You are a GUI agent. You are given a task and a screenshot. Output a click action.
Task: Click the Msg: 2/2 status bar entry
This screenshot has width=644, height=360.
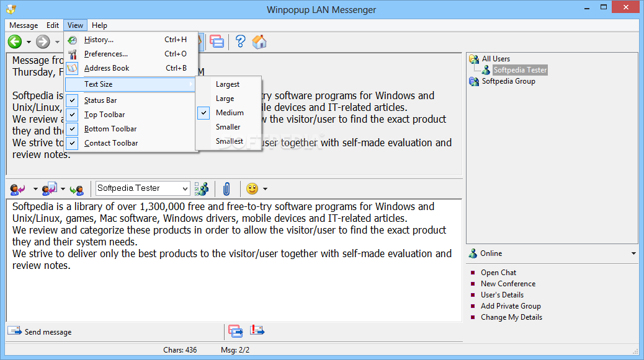(x=235, y=350)
